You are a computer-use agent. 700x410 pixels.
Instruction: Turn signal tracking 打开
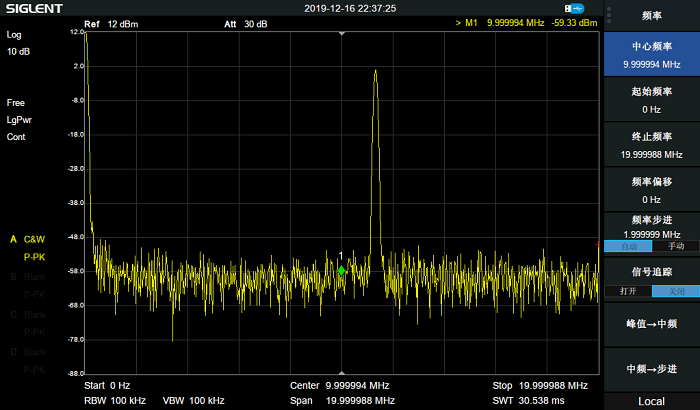(628, 291)
